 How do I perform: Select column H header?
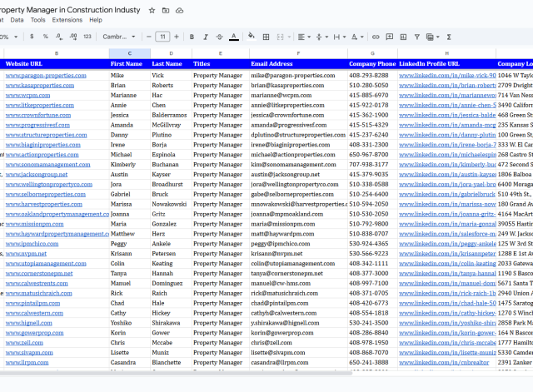coord(446,53)
